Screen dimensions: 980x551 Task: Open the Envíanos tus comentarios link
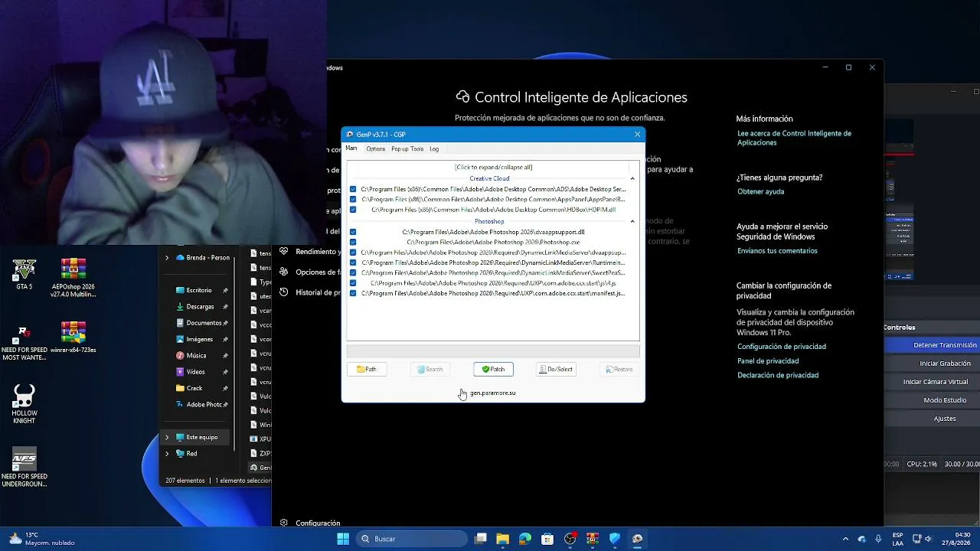[x=777, y=251]
